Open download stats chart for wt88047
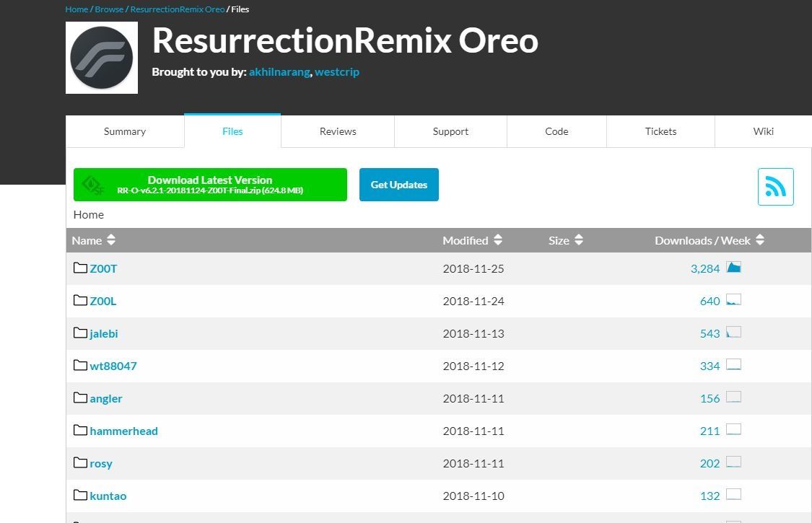The image size is (812, 523). [x=733, y=364]
